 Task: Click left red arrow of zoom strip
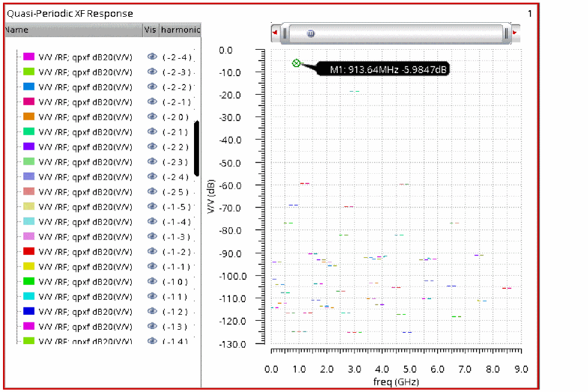click(x=274, y=34)
